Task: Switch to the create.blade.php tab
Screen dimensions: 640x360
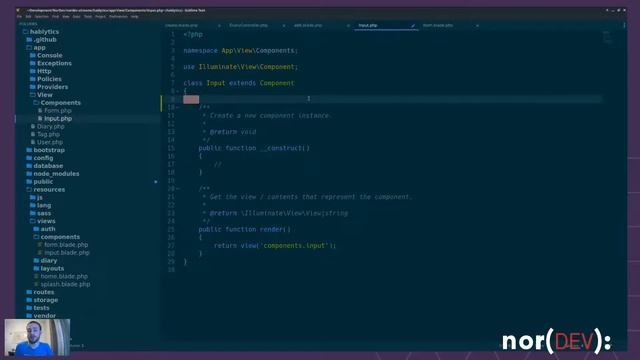Action: [x=181, y=25]
